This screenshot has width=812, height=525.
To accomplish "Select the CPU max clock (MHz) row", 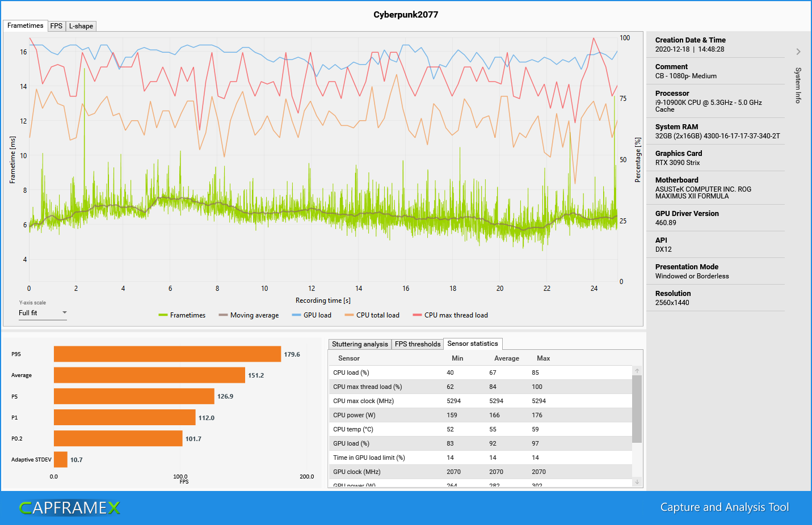I will click(480, 401).
